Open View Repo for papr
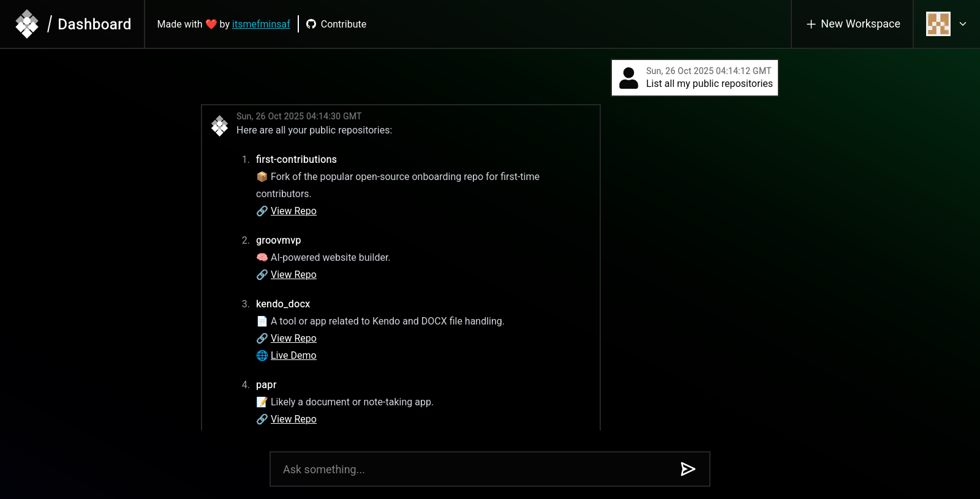Viewport: 980px width, 499px height. 293,419
